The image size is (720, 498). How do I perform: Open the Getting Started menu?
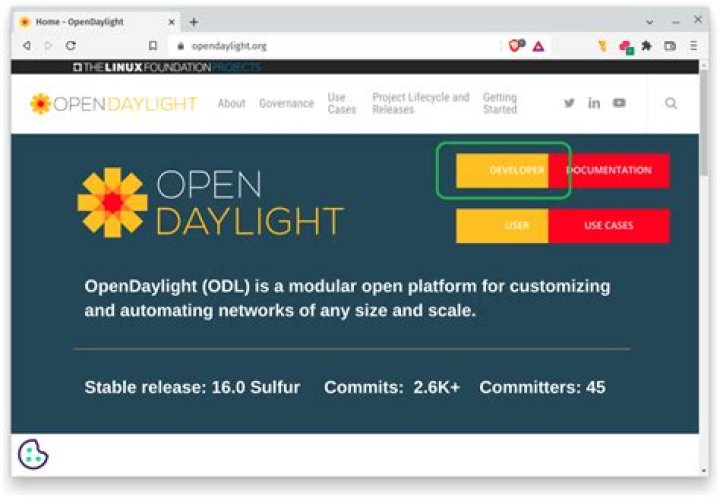500,103
